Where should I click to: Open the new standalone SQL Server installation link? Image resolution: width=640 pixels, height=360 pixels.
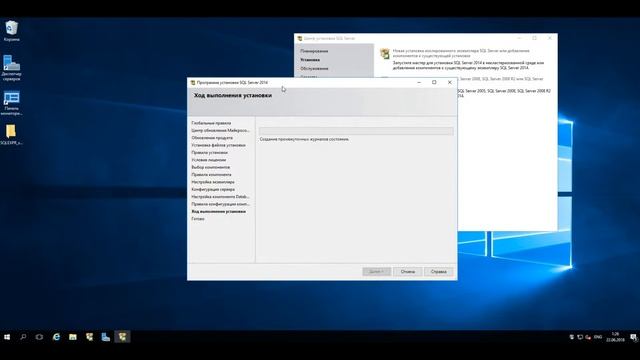[461, 53]
